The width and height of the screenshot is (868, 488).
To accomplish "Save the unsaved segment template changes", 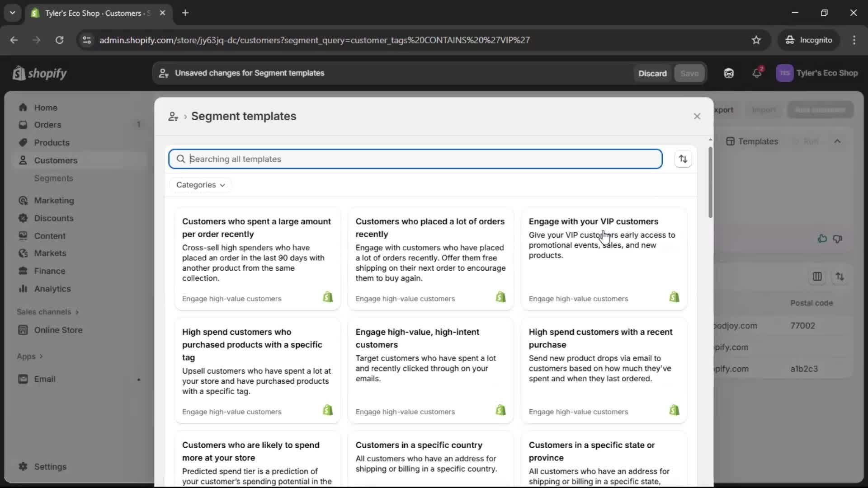I will (689, 73).
